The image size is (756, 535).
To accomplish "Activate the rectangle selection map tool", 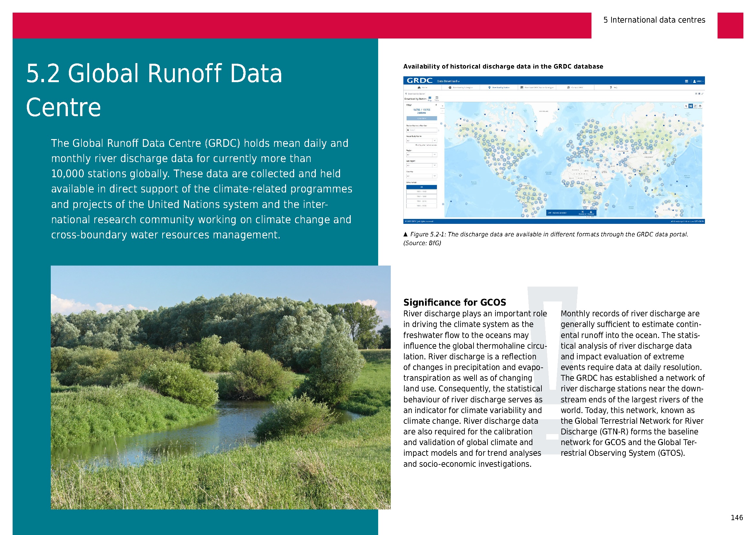I will click(690, 106).
